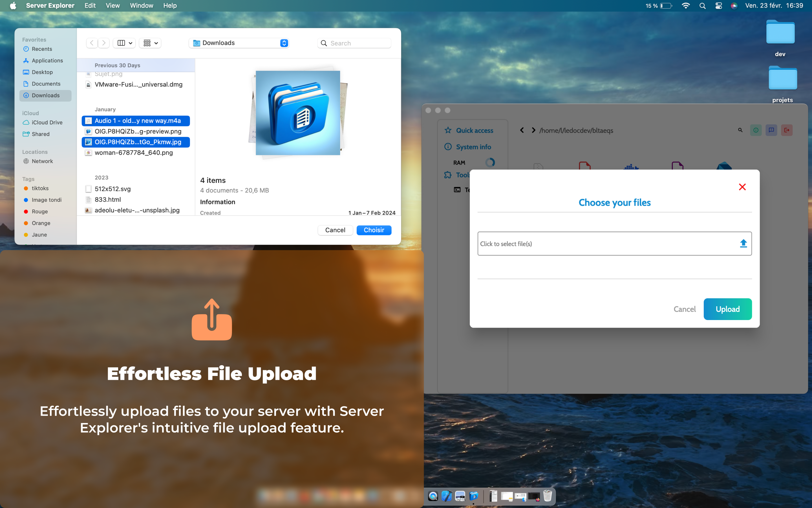
Task: Select the Jaune yellow tag
Action: coord(45,235)
